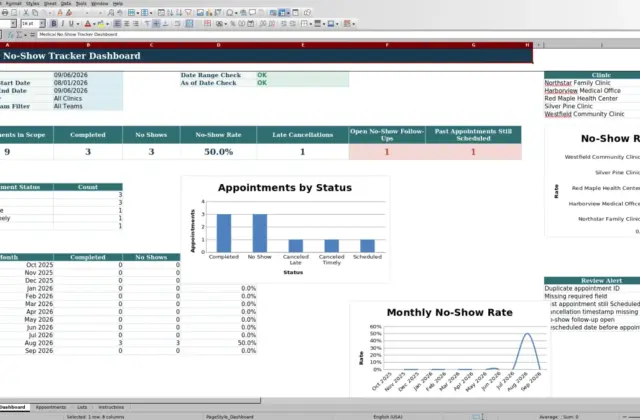This screenshot has width=640, height=420.
Task: Open the Help menu
Action: [118, 3]
